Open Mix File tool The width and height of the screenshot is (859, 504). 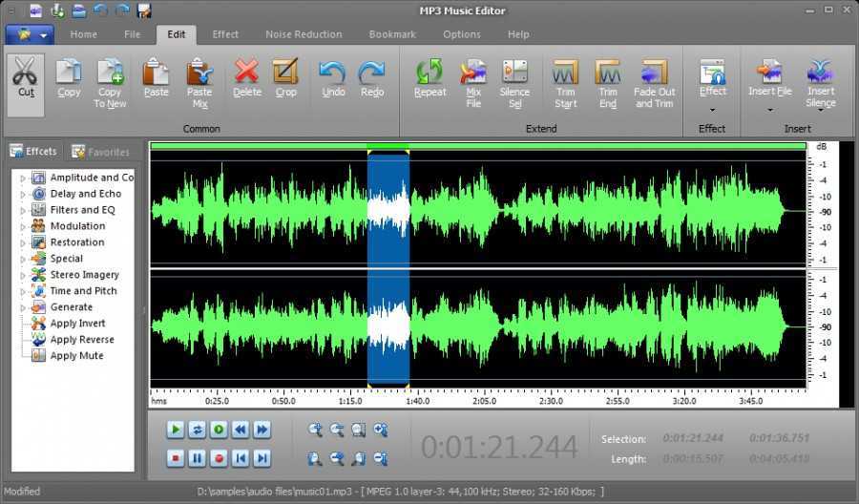(473, 83)
